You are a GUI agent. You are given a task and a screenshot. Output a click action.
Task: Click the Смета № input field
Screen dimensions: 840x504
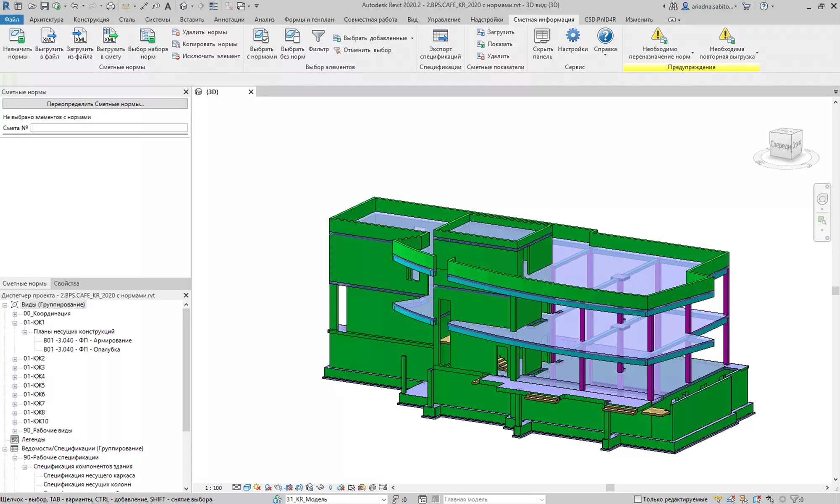[x=109, y=128]
